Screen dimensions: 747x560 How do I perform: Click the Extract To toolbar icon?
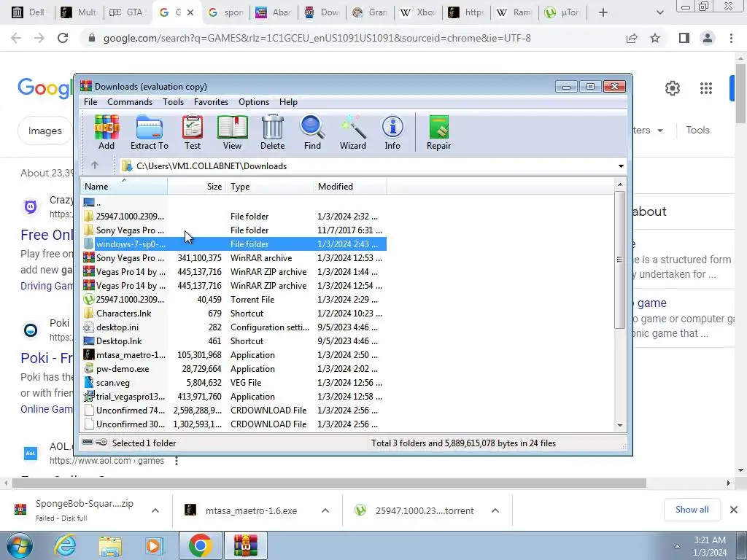click(149, 133)
